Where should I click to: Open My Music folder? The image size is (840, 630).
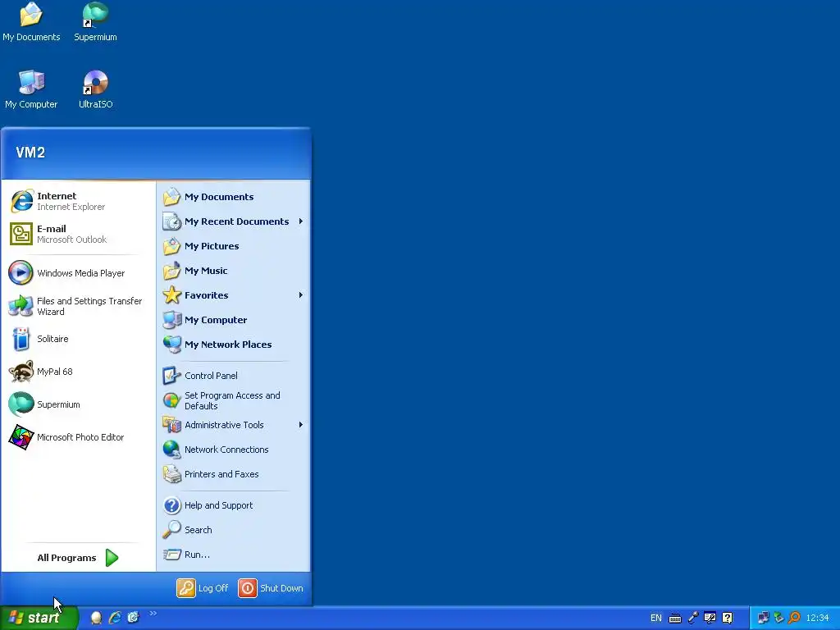pyautogui.click(x=234, y=271)
